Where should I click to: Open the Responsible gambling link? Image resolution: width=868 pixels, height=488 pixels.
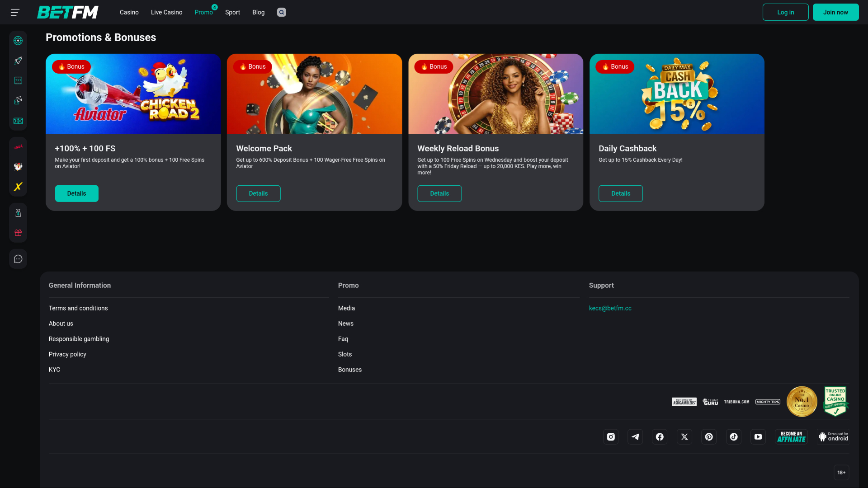(79, 339)
